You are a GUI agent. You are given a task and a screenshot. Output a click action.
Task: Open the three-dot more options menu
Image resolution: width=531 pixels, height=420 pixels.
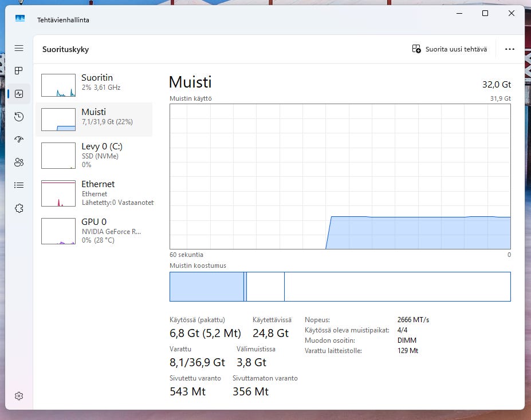510,49
